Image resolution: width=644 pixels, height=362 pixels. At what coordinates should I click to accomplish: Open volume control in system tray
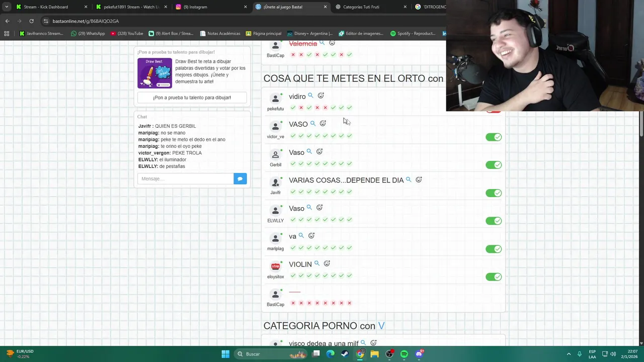pos(613,354)
